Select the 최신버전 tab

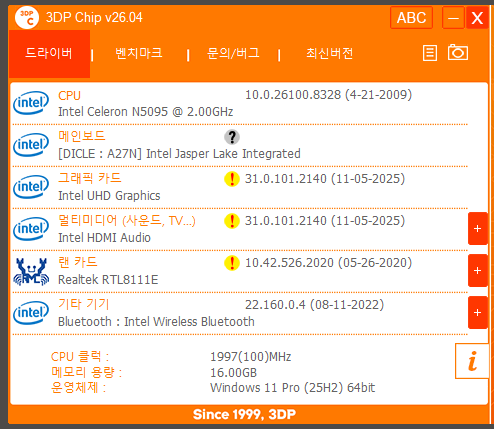[330, 53]
